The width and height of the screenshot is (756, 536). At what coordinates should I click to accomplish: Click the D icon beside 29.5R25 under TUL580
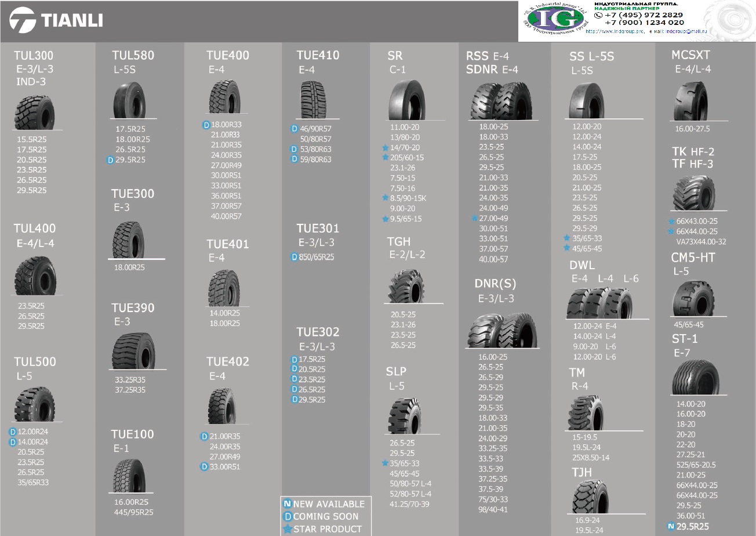[110, 160]
